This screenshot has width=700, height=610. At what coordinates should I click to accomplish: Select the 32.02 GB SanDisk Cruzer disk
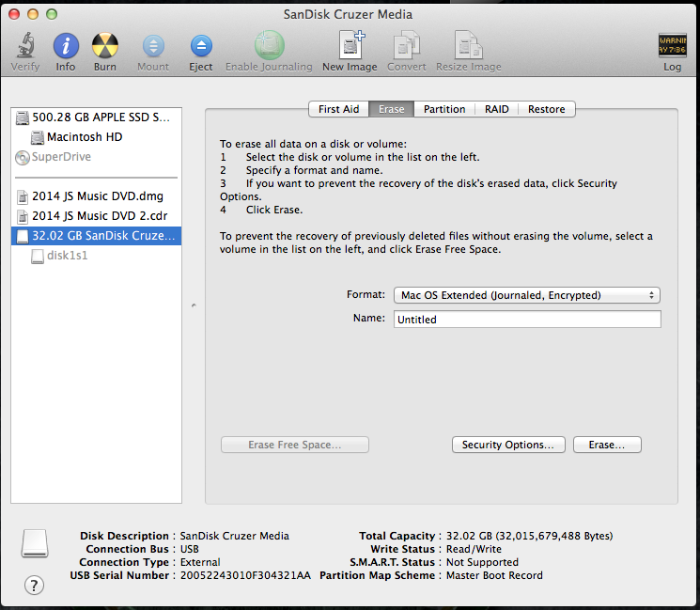click(96, 235)
